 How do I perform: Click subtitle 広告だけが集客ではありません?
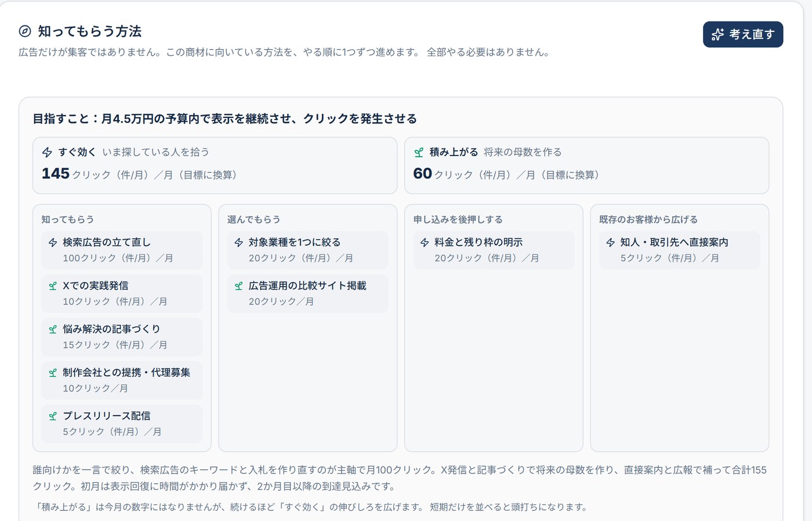point(284,52)
